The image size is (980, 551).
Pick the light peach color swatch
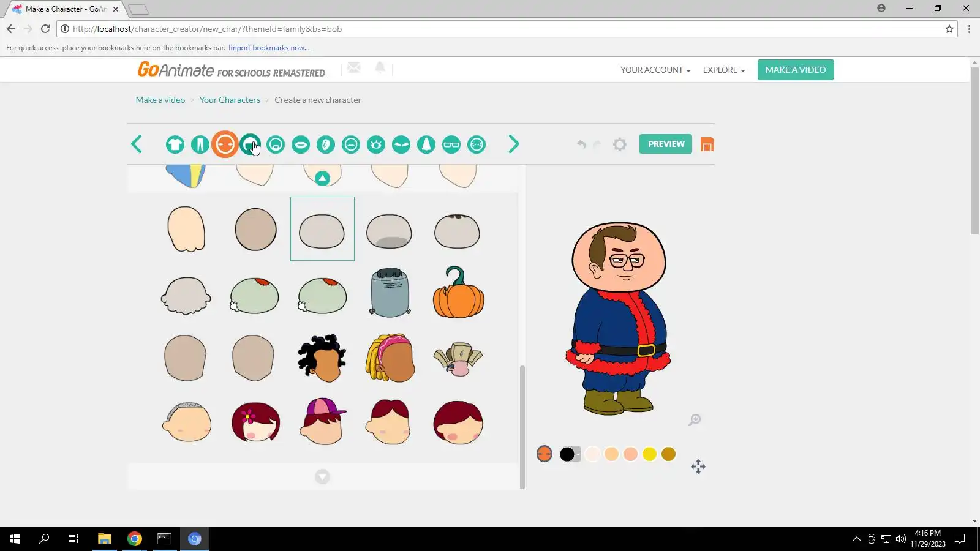[611, 454]
